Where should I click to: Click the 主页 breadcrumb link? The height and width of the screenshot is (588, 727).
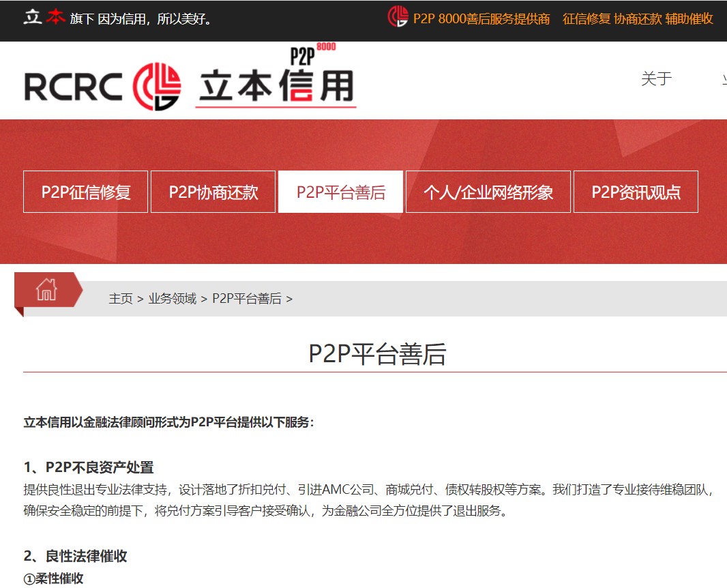click(x=121, y=299)
